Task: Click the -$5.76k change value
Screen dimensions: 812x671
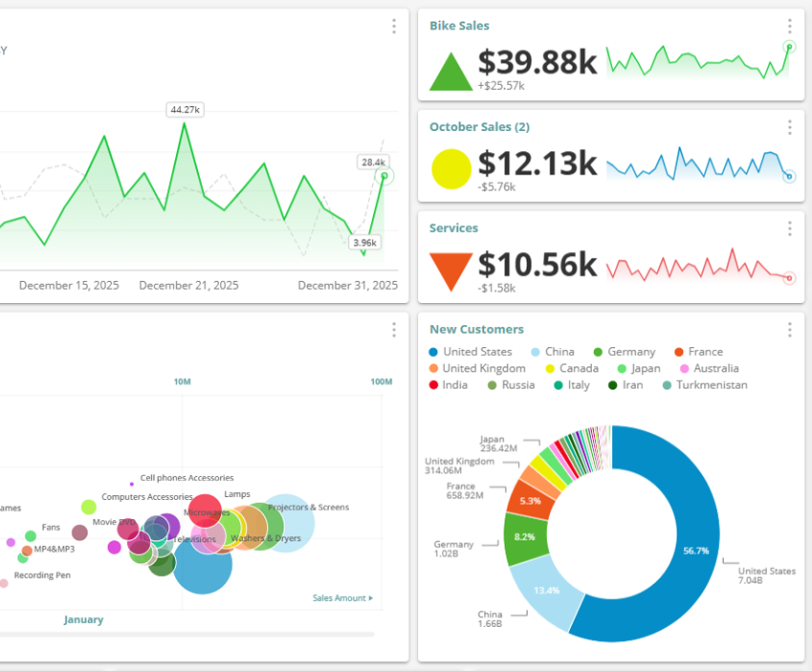Action: [x=496, y=187]
